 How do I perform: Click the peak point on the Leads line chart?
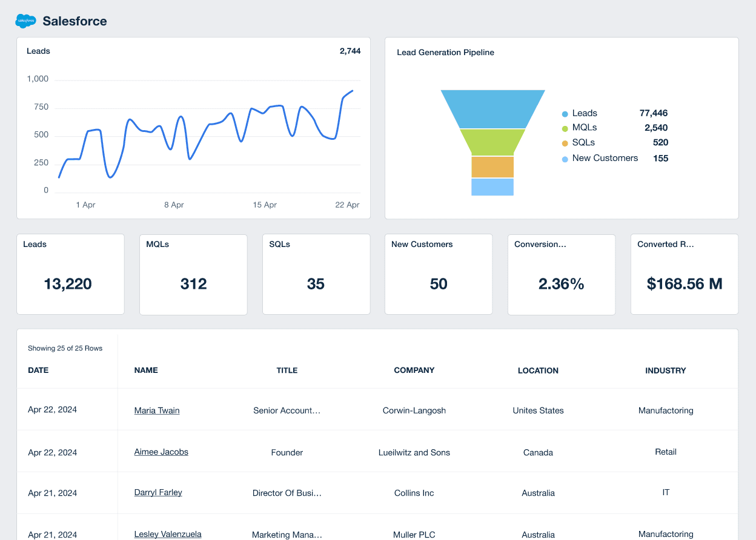351,91
